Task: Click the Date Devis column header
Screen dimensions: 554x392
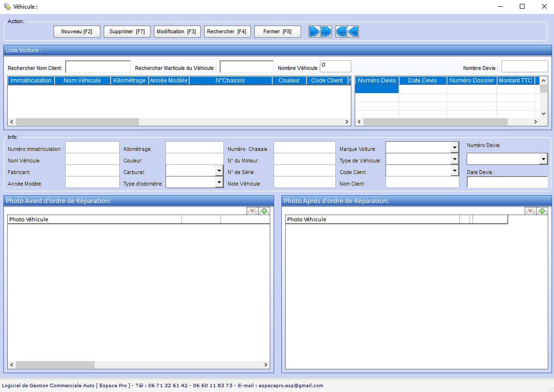Action: coord(423,81)
